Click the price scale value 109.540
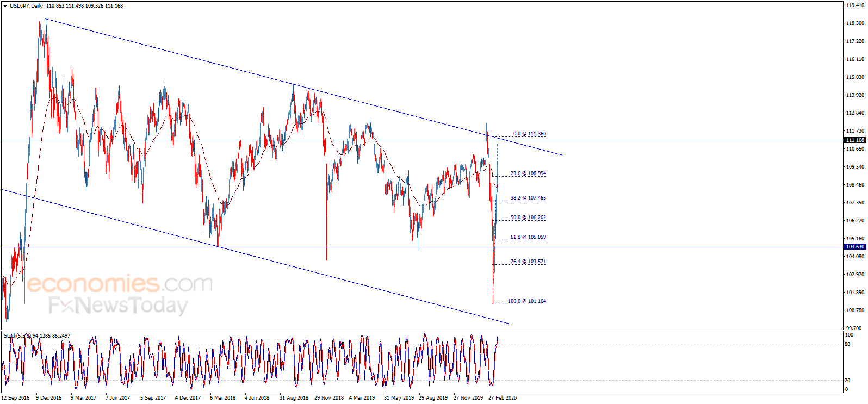Image resolution: width=868 pixels, height=404 pixels. point(855,167)
